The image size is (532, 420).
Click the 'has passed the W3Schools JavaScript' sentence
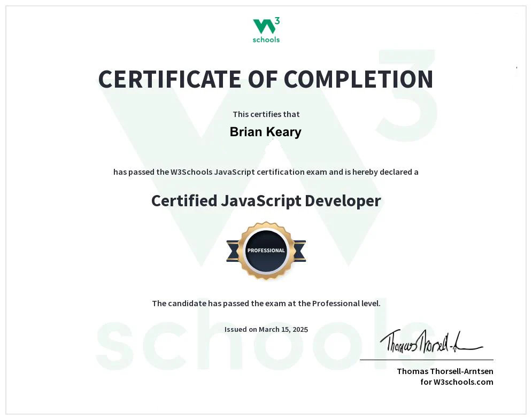click(x=266, y=172)
